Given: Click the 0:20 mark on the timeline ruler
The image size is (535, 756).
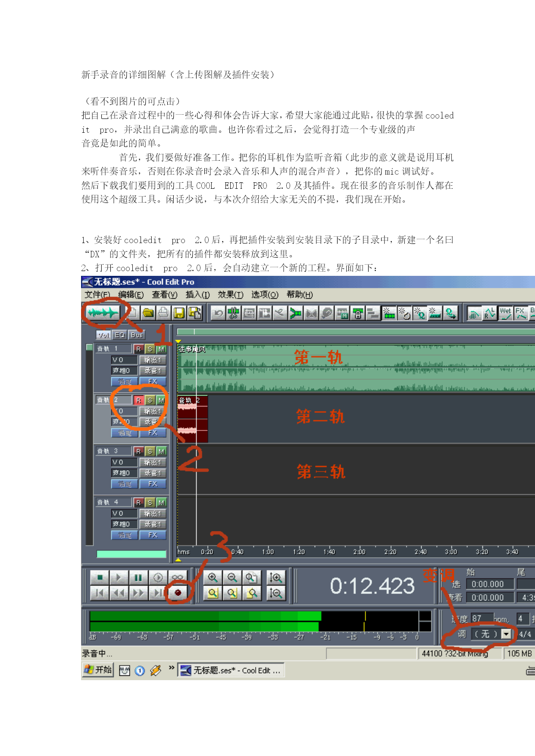Looking at the screenshot, I should click(x=207, y=552).
